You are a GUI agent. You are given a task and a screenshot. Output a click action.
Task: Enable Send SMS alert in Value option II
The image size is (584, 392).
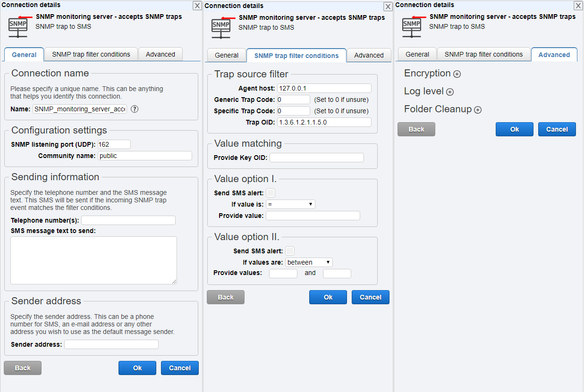point(290,250)
